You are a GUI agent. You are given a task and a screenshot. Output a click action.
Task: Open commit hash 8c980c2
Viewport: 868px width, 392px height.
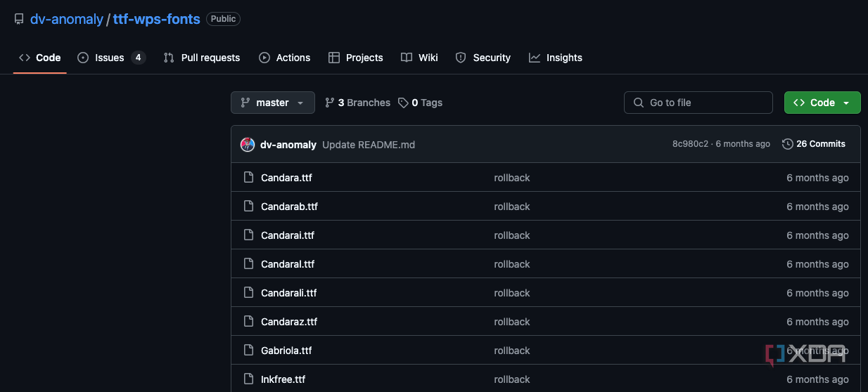click(x=690, y=144)
